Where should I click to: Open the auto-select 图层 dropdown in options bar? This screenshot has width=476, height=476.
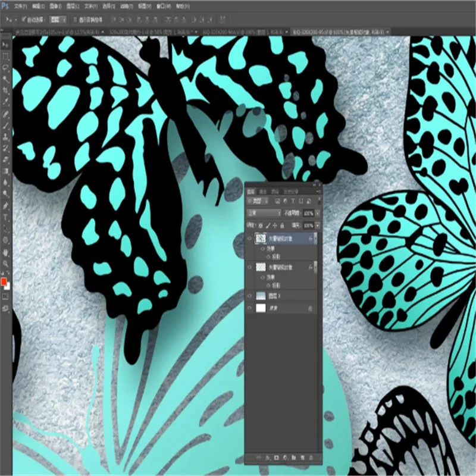58,20
